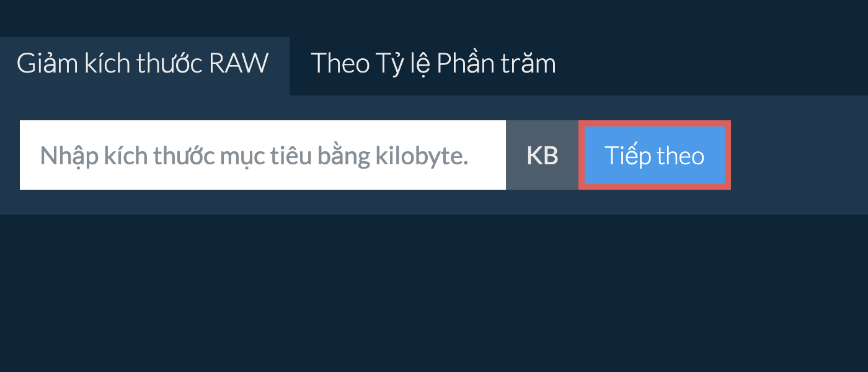Proceed to the next step with Tiếp theo
868x372 pixels.
654,155
